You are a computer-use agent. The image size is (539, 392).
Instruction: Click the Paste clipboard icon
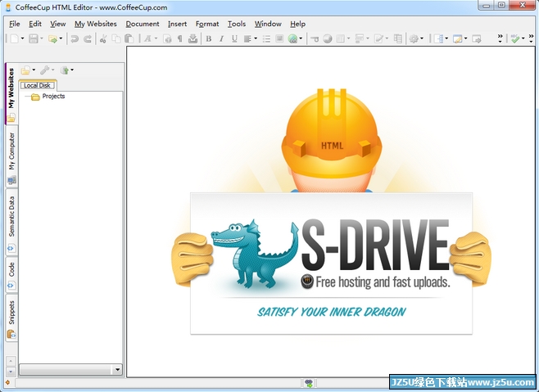[129, 39]
